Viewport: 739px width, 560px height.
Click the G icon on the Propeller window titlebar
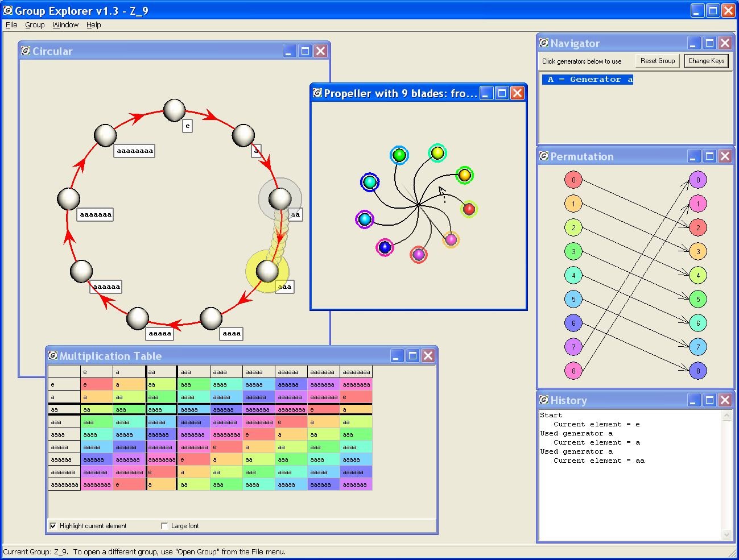click(317, 93)
